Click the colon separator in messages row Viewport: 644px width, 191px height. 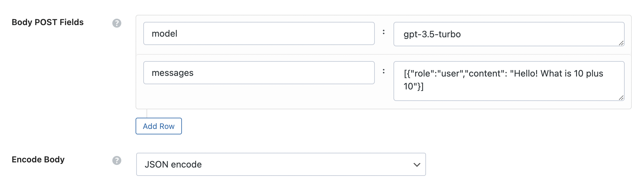(384, 71)
